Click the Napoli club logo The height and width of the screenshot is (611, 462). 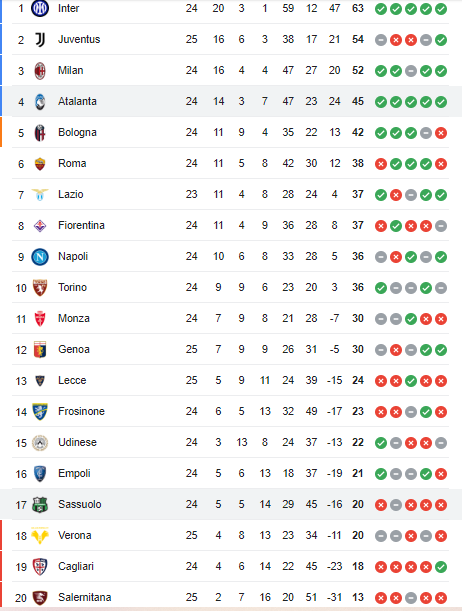[40, 257]
